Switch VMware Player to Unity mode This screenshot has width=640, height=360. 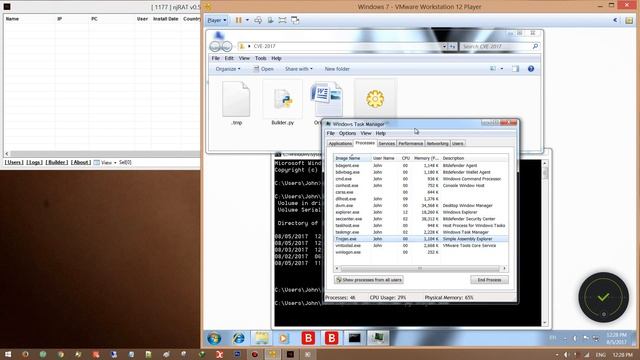coord(295,20)
